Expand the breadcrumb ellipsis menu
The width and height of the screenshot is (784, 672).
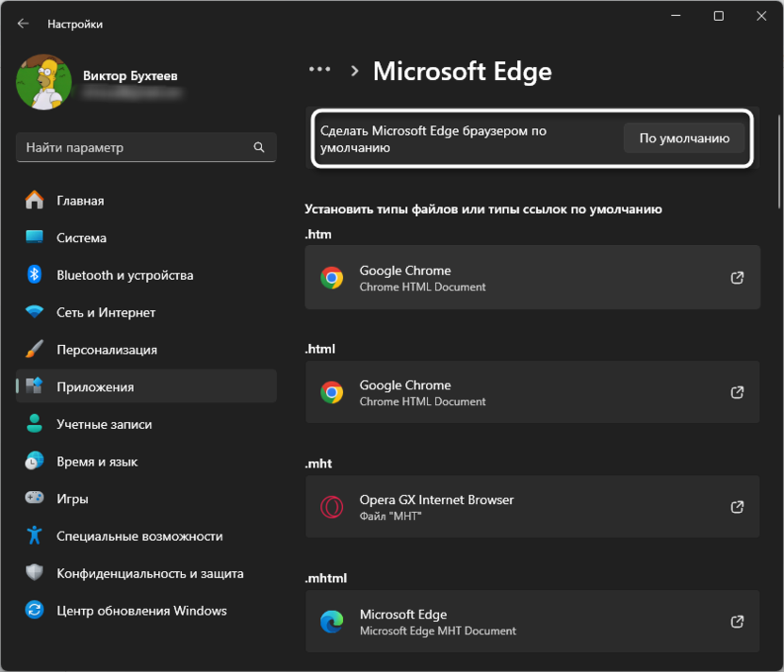pyautogui.click(x=319, y=70)
